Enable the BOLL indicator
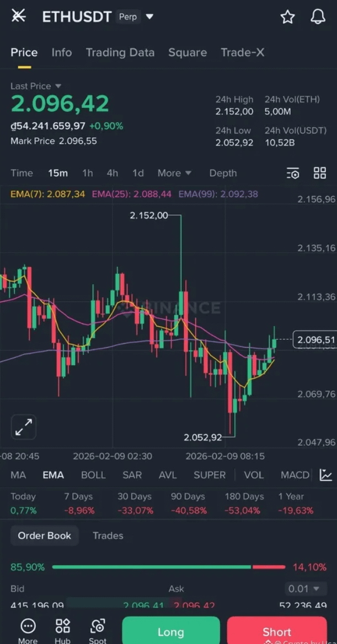The height and width of the screenshot is (644, 337). pos(93,475)
